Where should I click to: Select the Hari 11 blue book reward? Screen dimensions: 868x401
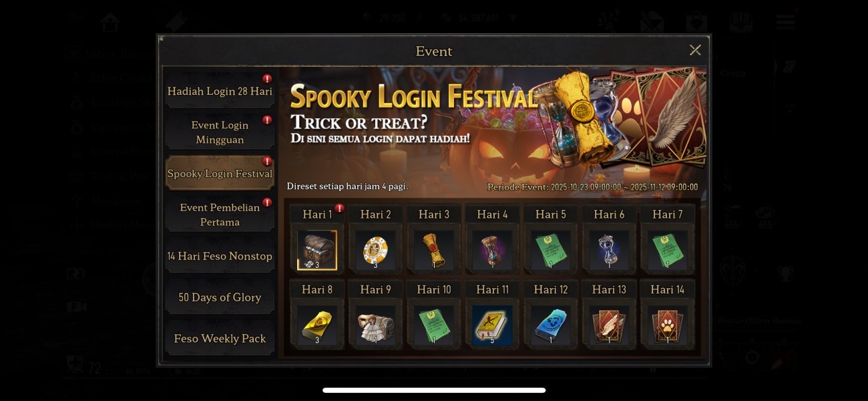click(492, 325)
